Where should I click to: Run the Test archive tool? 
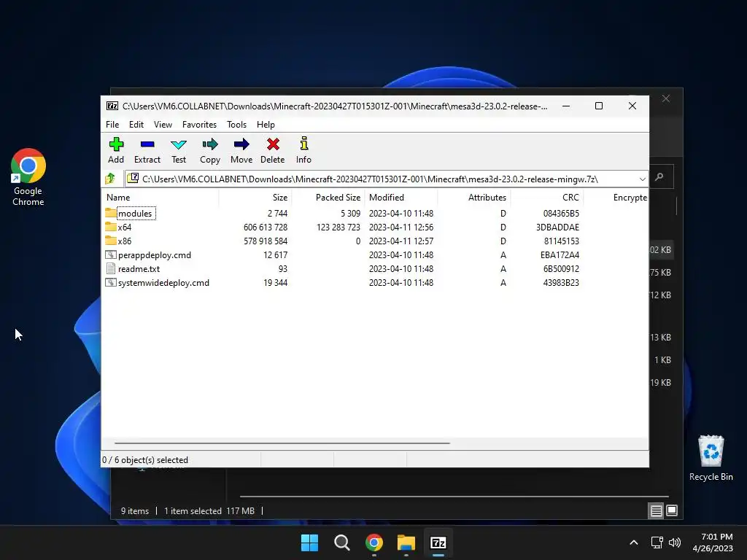(x=179, y=144)
